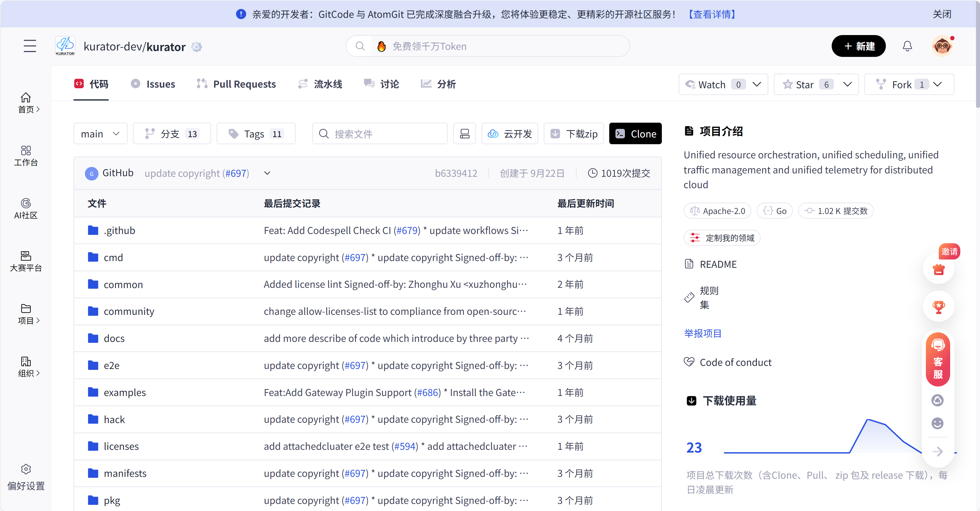Click the file layout toggle icon beside search
Viewport: 980px width, 511px height.
click(x=465, y=133)
